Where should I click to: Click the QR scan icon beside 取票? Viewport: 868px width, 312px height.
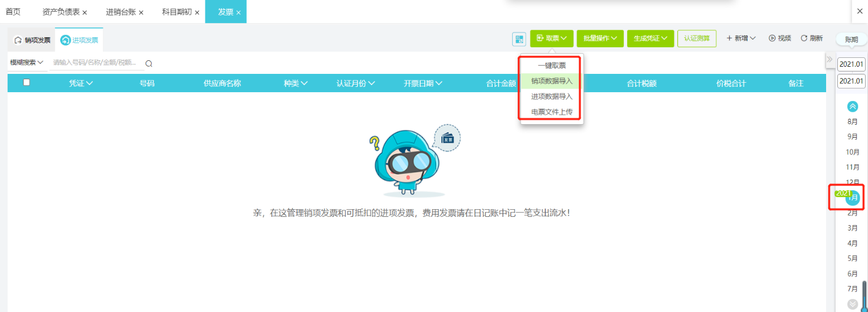pos(519,39)
